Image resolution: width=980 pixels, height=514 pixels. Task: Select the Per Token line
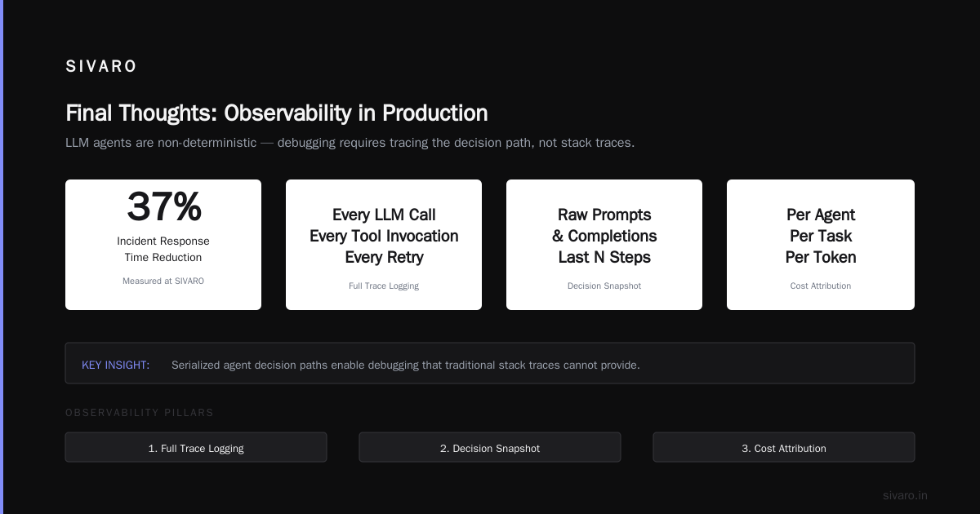tap(821, 257)
